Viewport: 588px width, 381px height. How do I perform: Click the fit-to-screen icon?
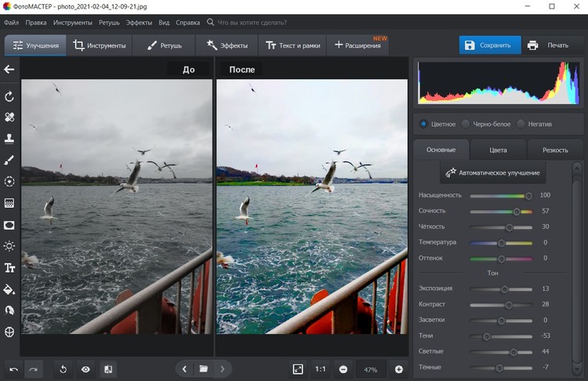[298, 368]
